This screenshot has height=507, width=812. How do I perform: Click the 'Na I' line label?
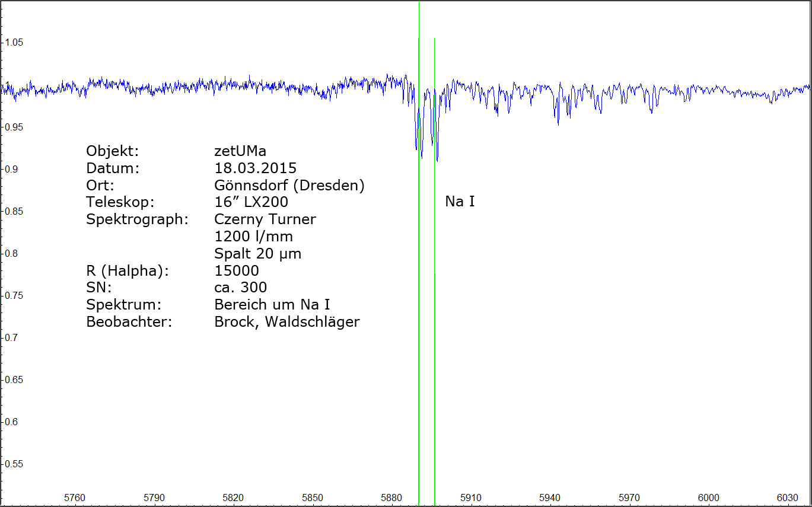coord(460,202)
